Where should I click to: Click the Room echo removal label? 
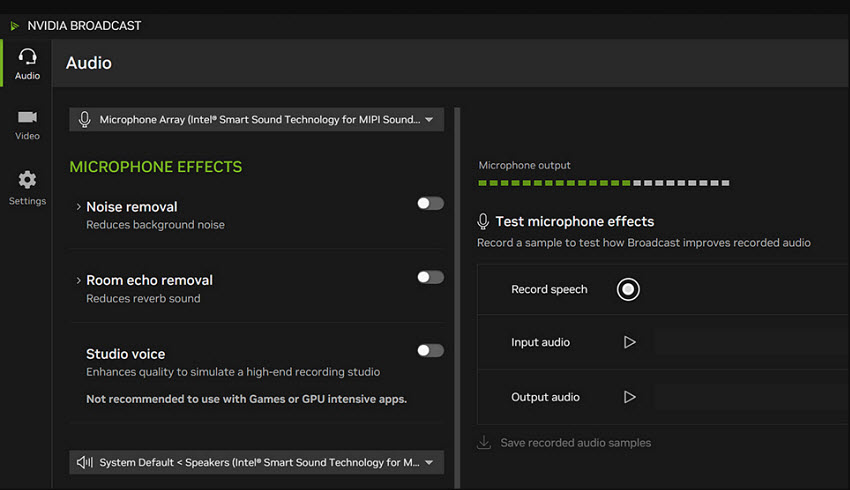point(150,280)
